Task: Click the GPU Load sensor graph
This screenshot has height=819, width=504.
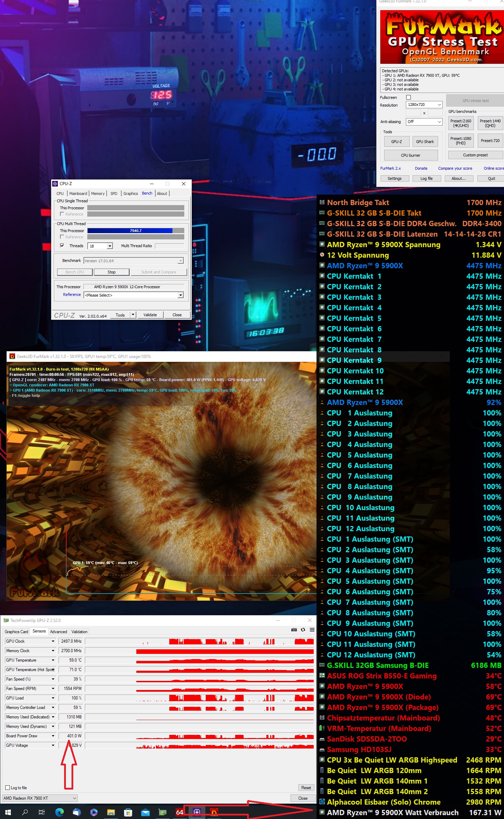Action: pos(199,698)
